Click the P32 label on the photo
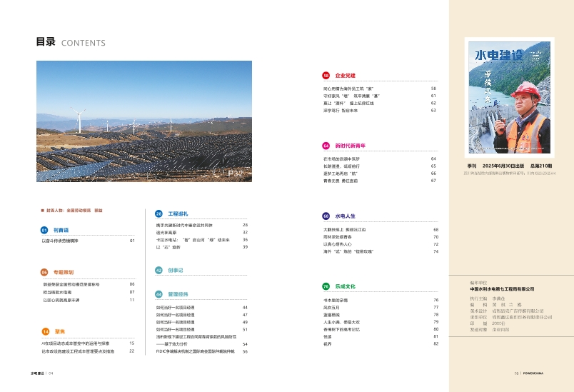574x392 pixels. [x=236, y=174]
